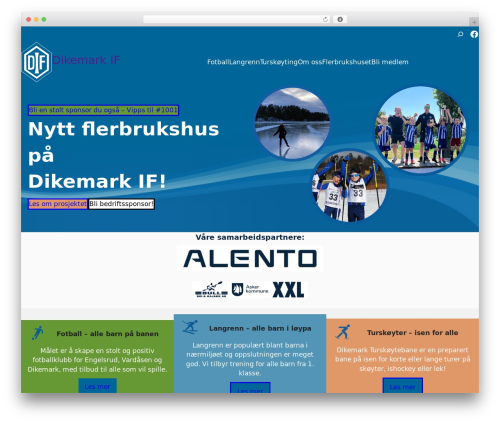Open the Fotball menu item
The height and width of the screenshot is (423, 500).
point(218,62)
